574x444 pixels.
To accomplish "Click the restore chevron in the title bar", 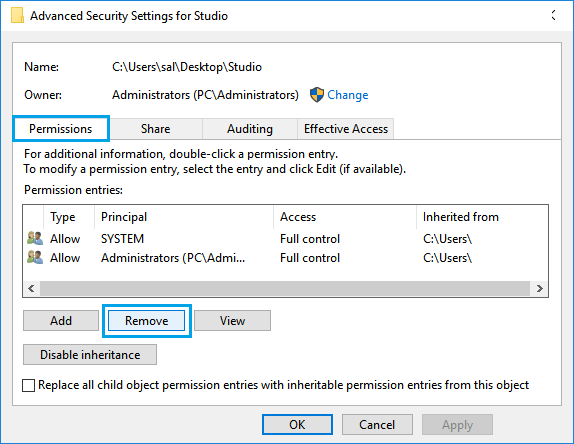I will 554,15.
